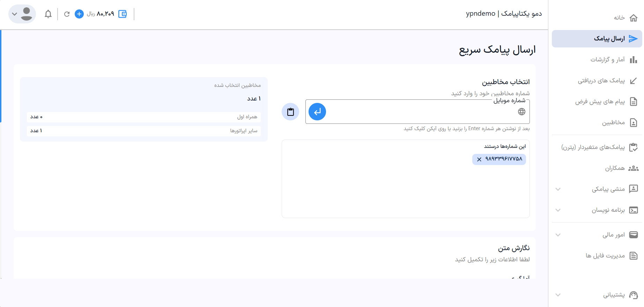Image resolution: width=644 pixels, height=307 pixels.
Task: Click the clipboard paste icon
Action: click(x=290, y=112)
